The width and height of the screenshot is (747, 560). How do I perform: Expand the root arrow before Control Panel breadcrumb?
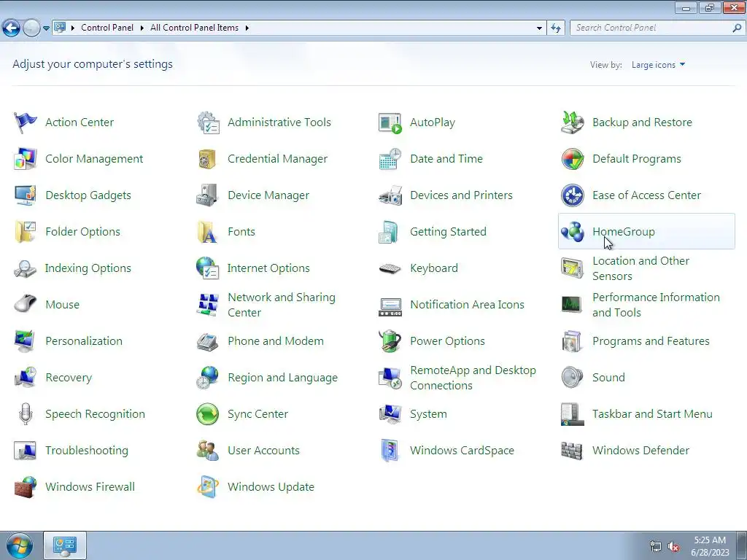pyautogui.click(x=73, y=28)
